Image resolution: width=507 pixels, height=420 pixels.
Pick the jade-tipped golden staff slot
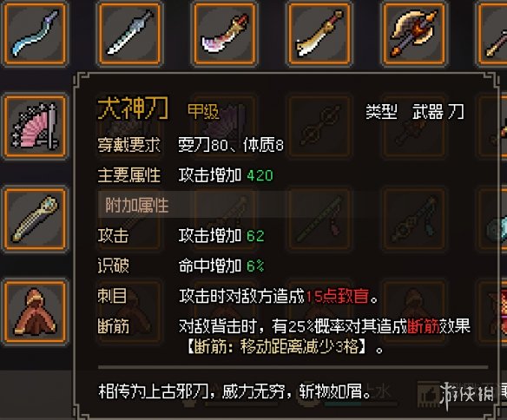(35, 219)
